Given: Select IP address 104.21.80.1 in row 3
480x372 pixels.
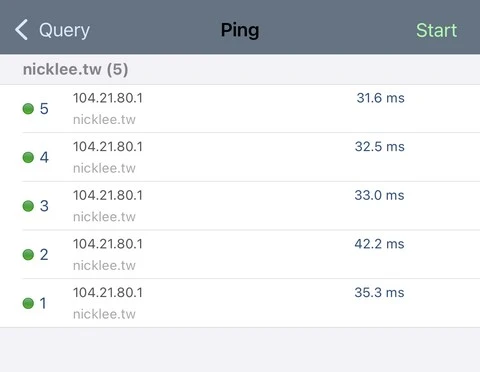Looking at the screenshot, I should click(108, 195).
